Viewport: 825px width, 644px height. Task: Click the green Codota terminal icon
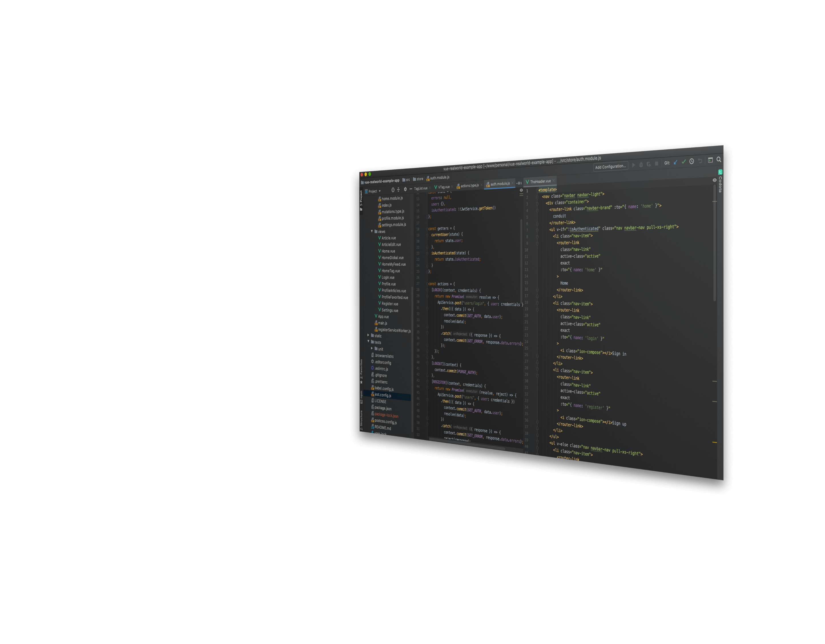[x=720, y=172]
